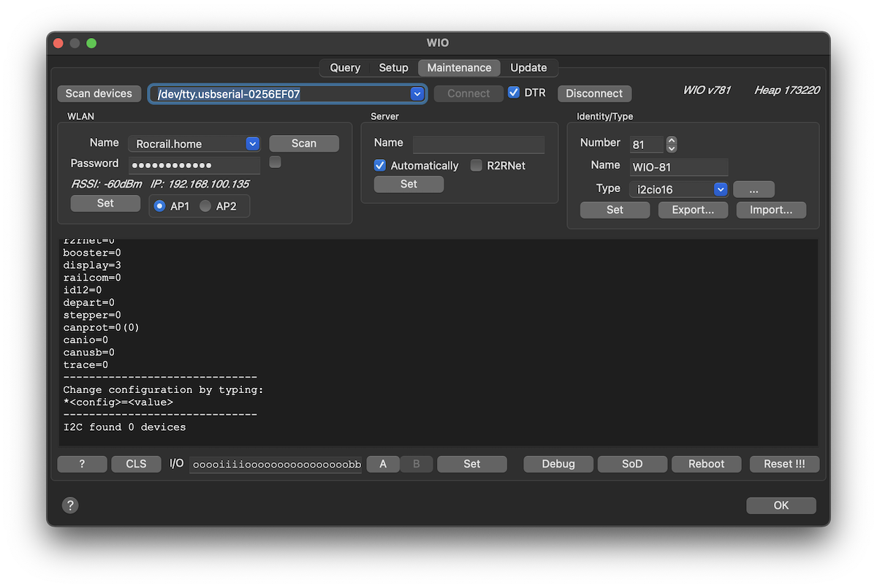Viewport: 877px width, 588px height.
Task: Click the Reboot button
Action: pyautogui.click(x=706, y=464)
